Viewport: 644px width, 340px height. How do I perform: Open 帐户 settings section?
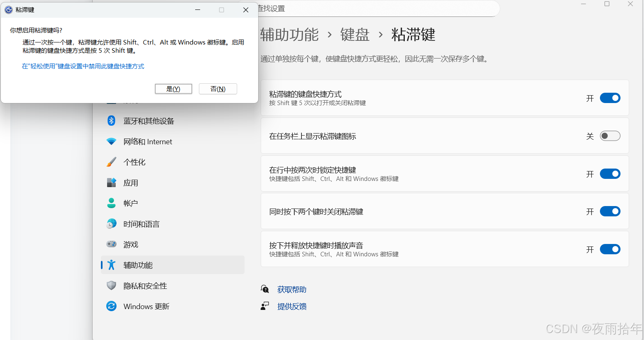click(x=173, y=203)
